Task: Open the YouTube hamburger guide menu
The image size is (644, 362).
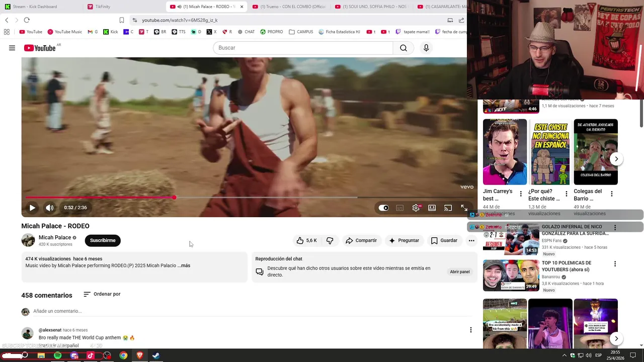Action: click(12, 48)
